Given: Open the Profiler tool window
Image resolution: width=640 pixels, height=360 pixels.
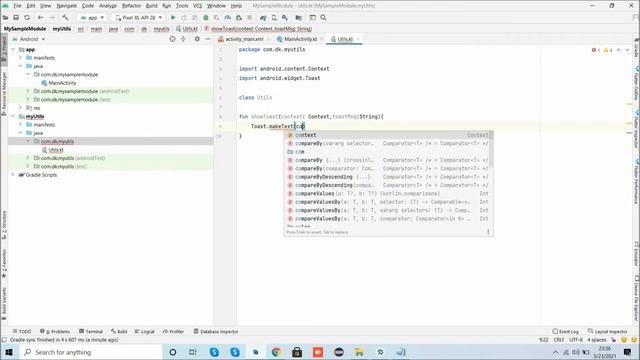Looking at the screenshot, I should tap(173, 331).
